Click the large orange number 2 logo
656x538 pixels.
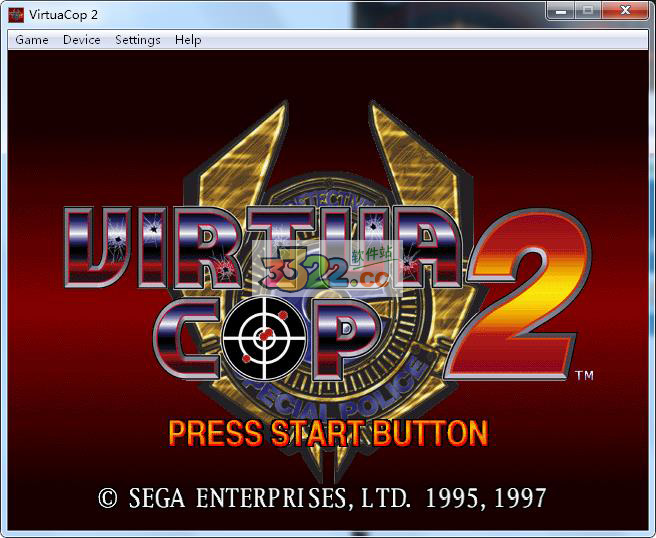(x=519, y=295)
